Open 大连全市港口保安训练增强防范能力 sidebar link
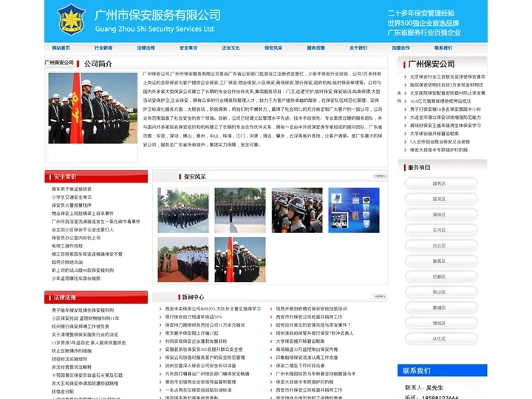The height and width of the screenshot is (399, 532). tap(445, 117)
